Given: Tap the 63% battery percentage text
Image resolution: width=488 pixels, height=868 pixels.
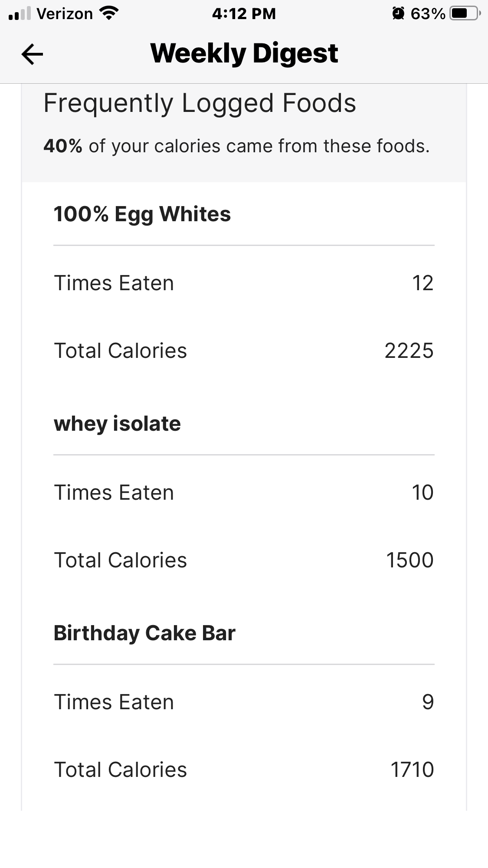Looking at the screenshot, I should pos(428,14).
